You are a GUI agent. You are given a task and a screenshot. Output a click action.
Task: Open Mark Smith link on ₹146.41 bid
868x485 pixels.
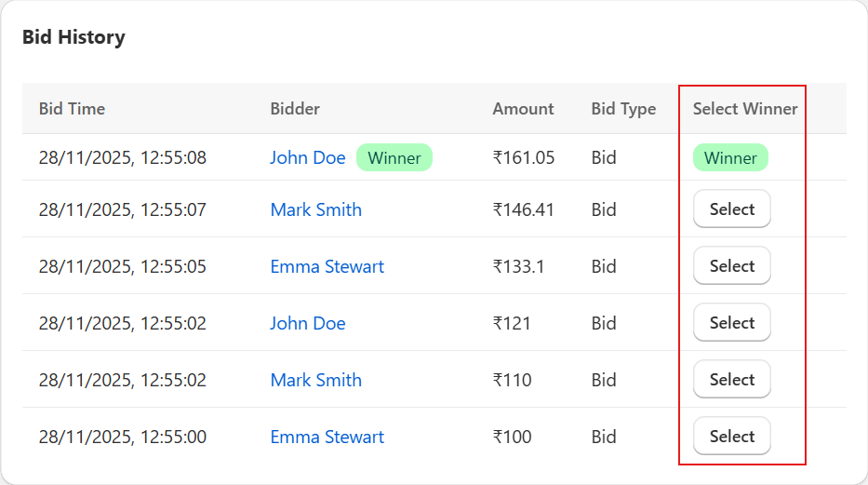point(315,210)
